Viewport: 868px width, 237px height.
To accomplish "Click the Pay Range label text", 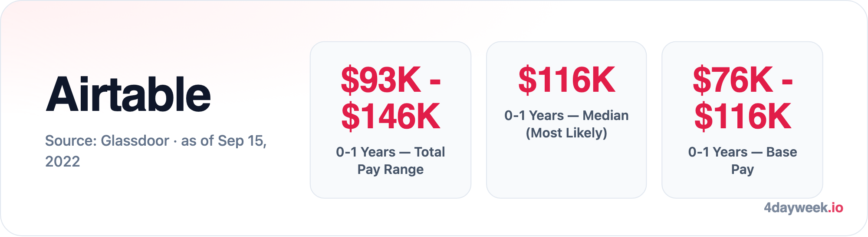I will tap(391, 169).
